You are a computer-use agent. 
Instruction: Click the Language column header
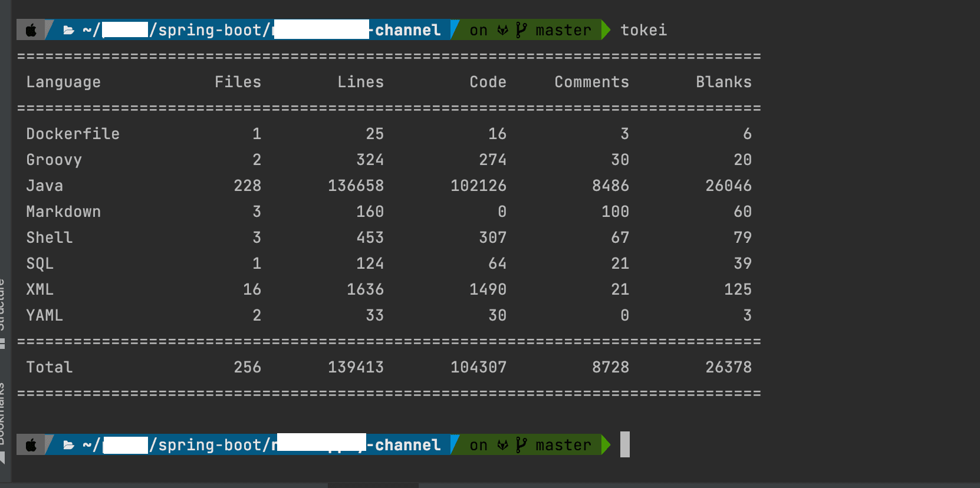pos(64,83)
